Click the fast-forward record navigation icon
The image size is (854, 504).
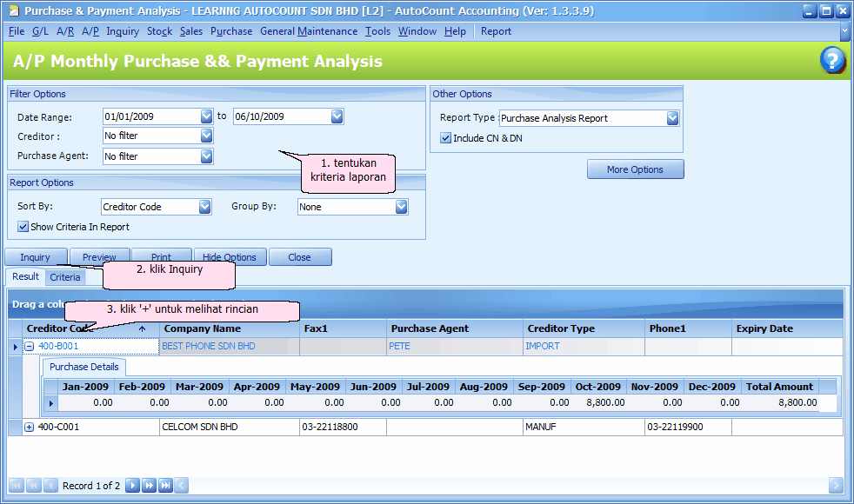[x=149, y=486]
